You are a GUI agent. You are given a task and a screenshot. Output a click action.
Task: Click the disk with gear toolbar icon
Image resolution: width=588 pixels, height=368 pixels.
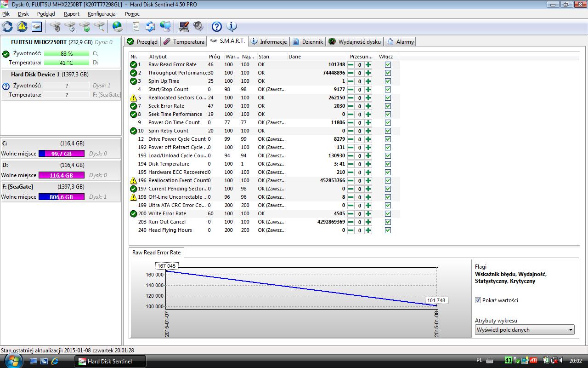(55, 27)
